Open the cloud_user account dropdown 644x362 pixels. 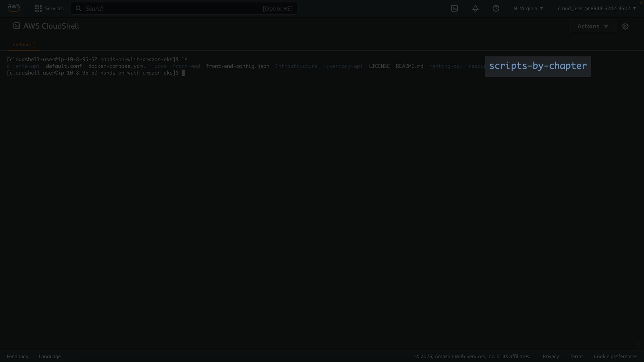pyautogui.click(x=597, y=8)
